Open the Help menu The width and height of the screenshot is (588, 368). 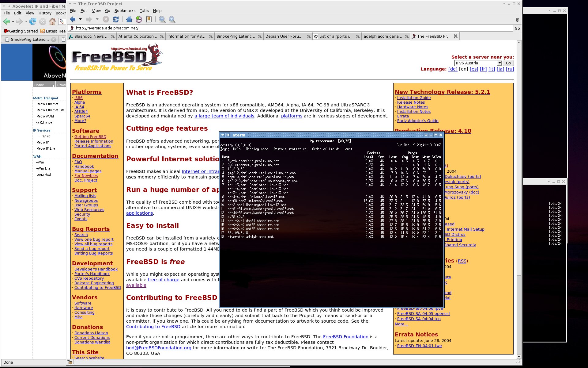pyautogui.click(x=157, y=10)
